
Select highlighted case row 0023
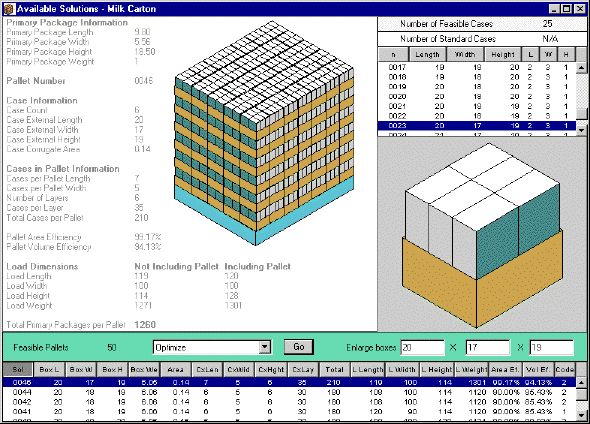pos(477,126)
